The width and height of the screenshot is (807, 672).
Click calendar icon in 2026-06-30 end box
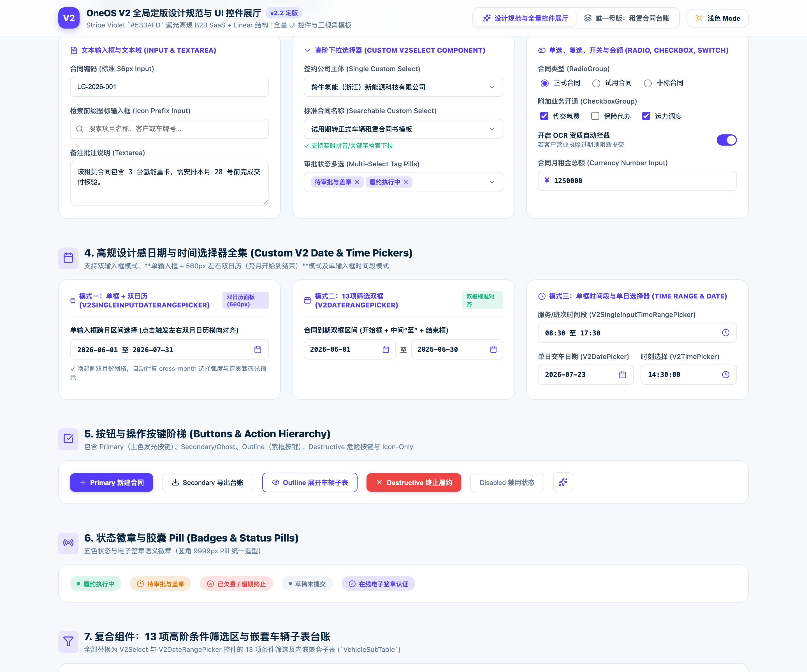[493, 349]
